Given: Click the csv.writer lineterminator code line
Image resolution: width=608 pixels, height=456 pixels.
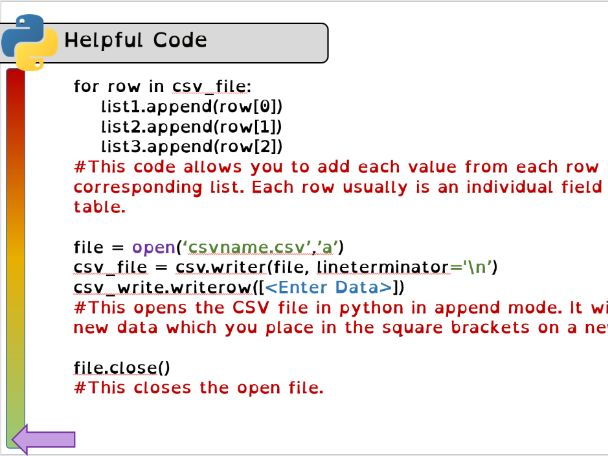Looking at the screenshot, I should 285,268.
